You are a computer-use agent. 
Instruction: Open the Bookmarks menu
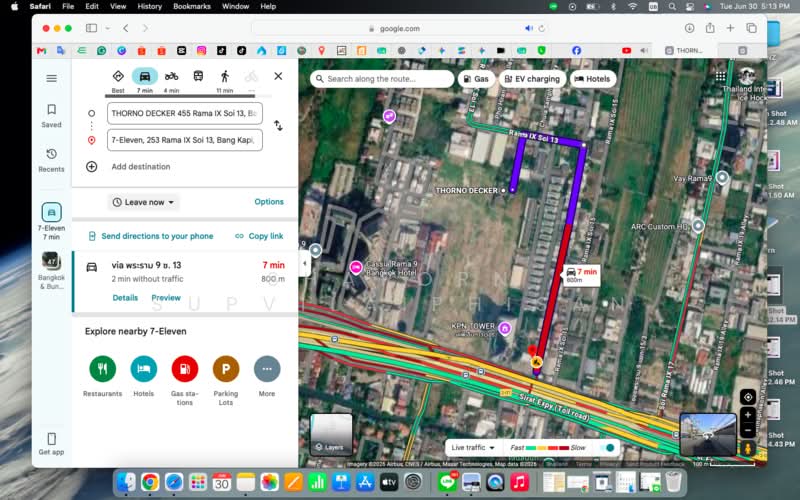(192, 7)
